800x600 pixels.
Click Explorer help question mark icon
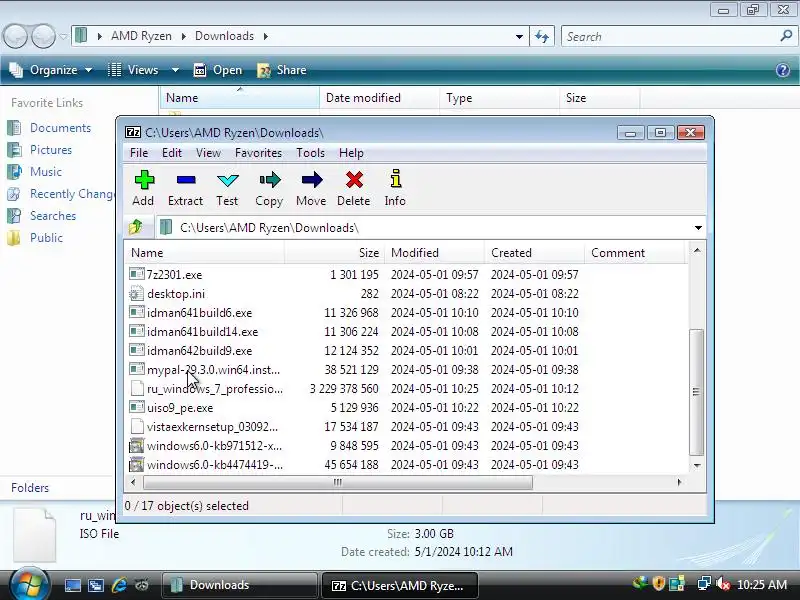pos(783,70)
